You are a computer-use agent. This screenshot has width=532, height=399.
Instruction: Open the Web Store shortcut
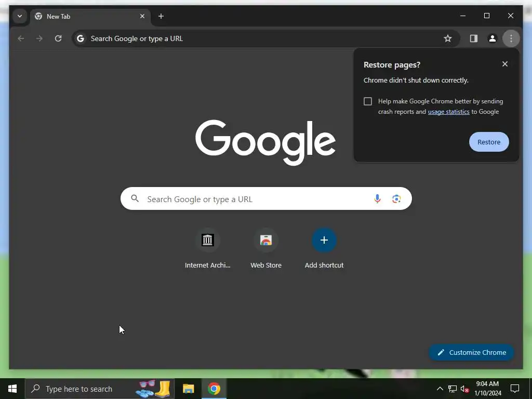pyautogui.click(x=266, y=249)
